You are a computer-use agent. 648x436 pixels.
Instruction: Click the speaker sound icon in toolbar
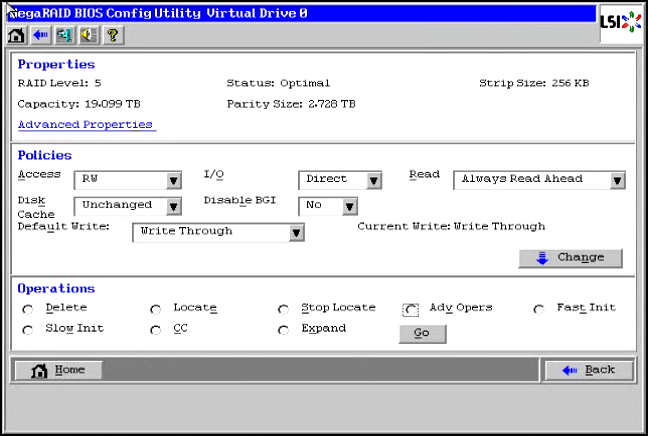point(88,35)
